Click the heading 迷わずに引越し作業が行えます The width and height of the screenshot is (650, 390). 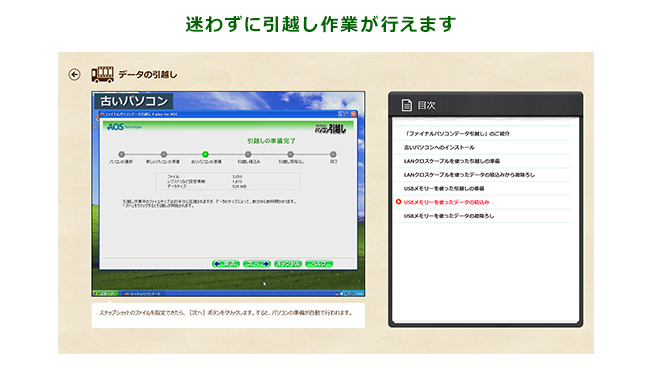pyautogui.click(x=321, y=24)
